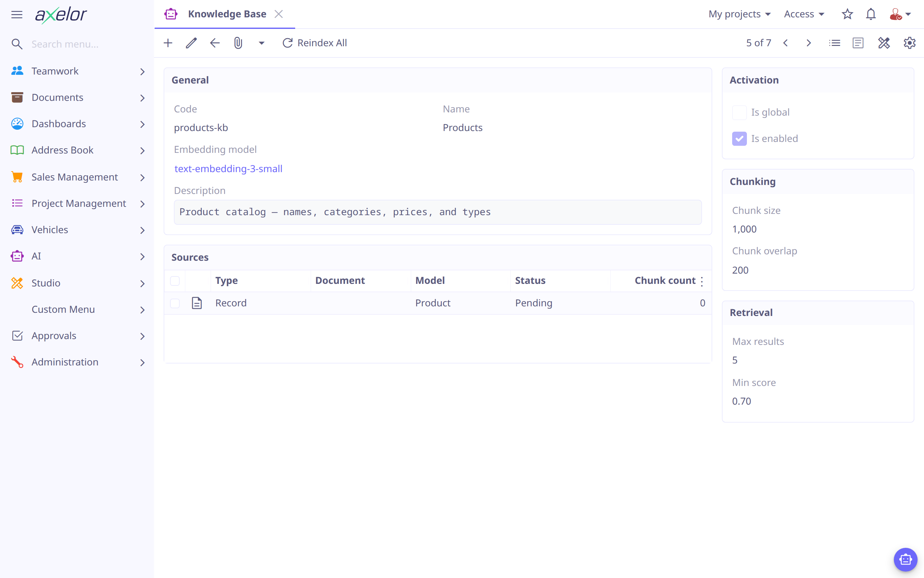Open the Sources column options menu

coord(702,281)
